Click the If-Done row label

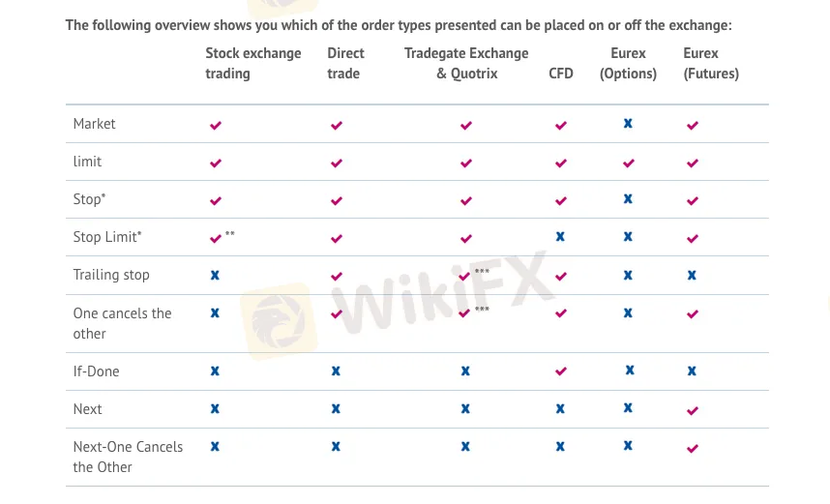[x=97, y=371]
